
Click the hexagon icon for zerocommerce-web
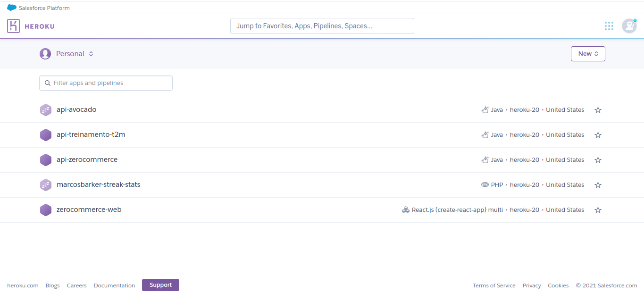pos(46,210)
